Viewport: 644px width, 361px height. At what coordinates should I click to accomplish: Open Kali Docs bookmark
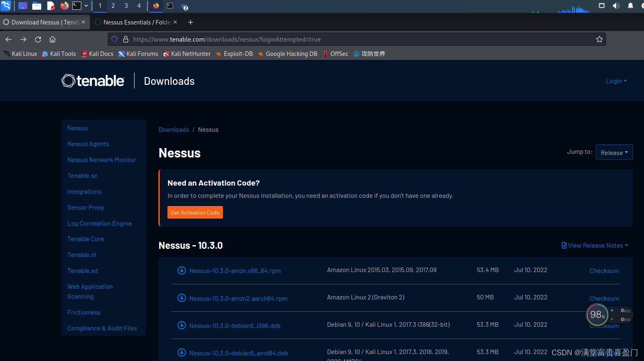(x=97, y=54)
